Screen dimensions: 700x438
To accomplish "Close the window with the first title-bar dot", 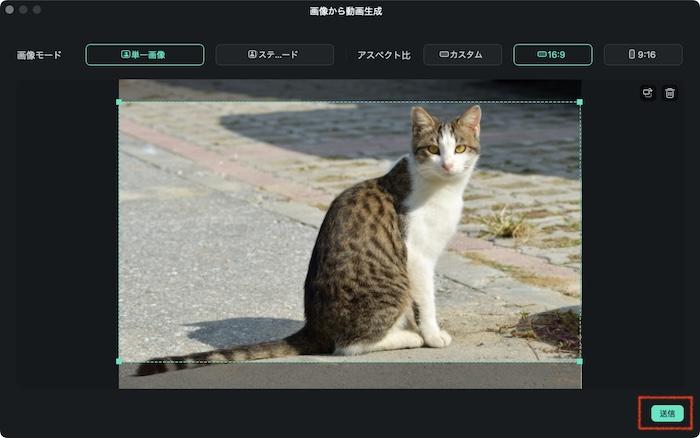I will click(9, 9).
